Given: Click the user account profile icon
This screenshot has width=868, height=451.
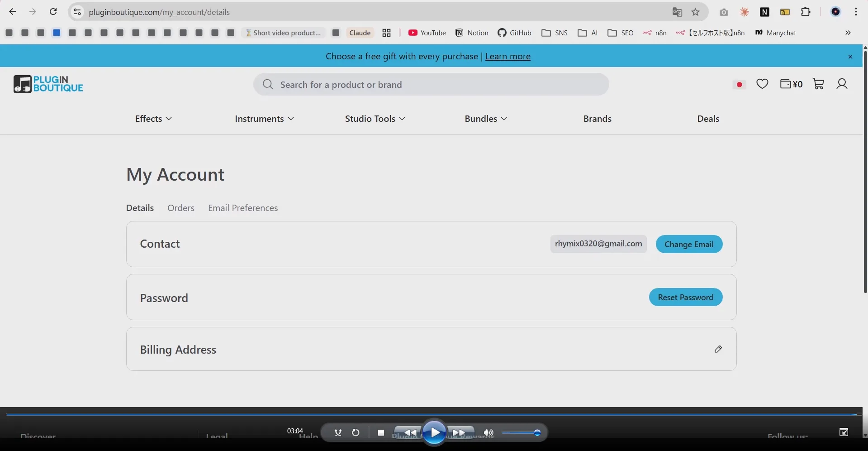Looking at the screenshot, I should point(842,84).
